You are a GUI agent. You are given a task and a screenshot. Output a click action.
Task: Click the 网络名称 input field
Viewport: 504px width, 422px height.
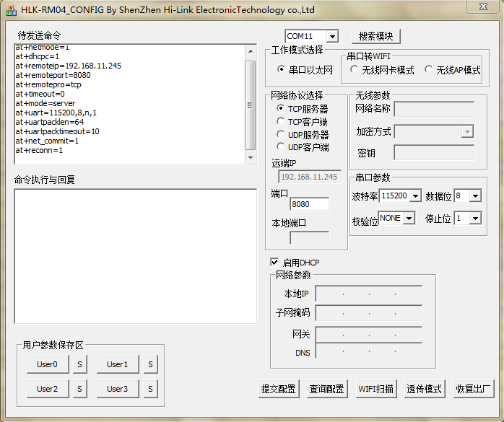[434, 109]
